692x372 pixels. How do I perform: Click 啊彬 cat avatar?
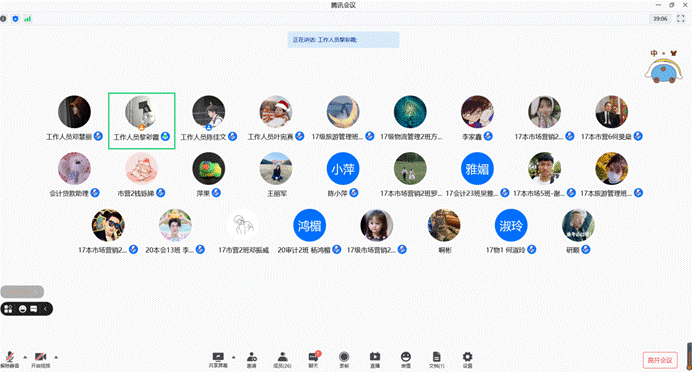coord(444,225)
